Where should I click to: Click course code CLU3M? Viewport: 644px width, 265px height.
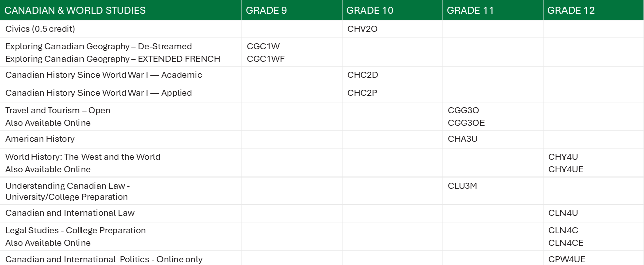[x=462, y=186]
